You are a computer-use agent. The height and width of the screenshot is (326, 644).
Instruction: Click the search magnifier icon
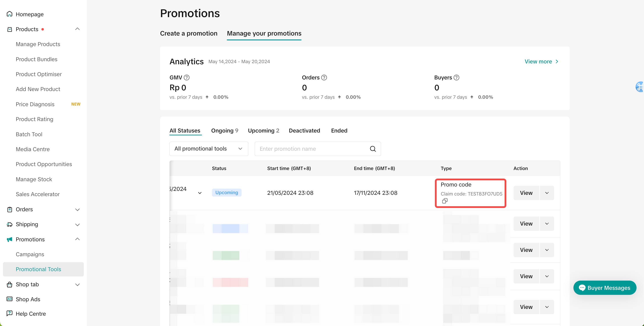click(x=372, y=149)
